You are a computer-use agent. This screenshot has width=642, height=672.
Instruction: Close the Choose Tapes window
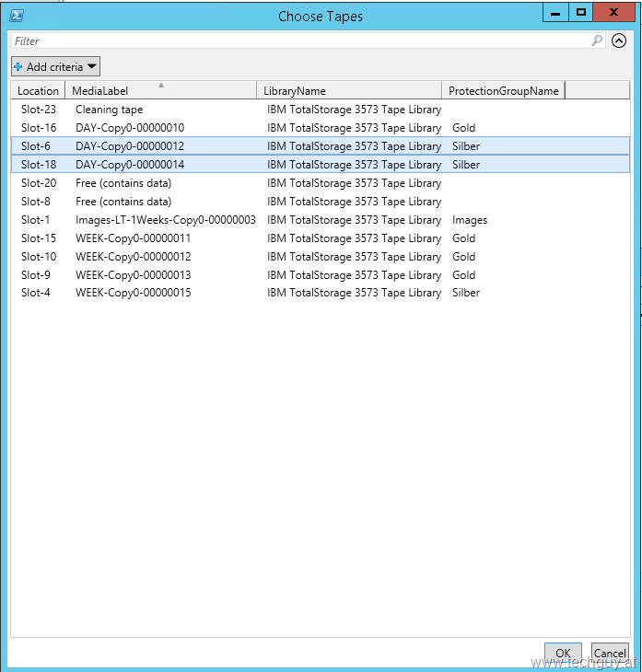pyautogui.click(x=613, y=13)
